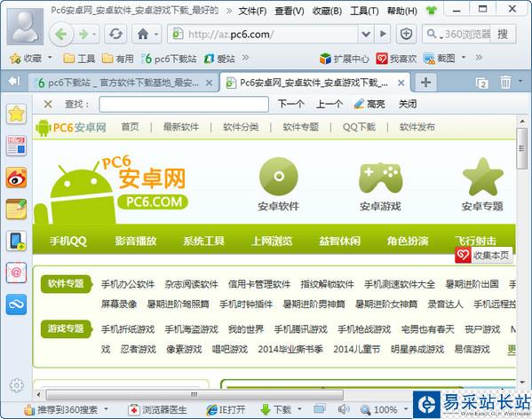Click 推荐到360搜索 in status bar
This screenshot has height=419, width=532.
pos(61,409)
